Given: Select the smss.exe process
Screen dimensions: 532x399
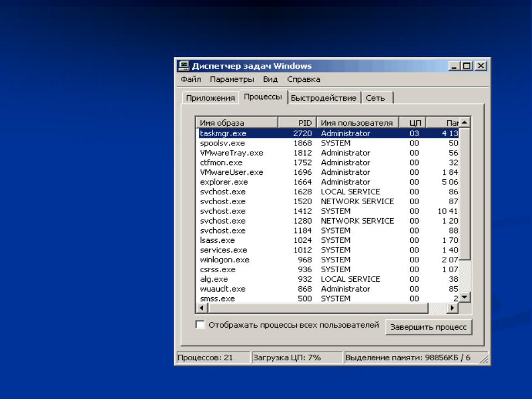Looking at the screenshot, I should pyautogui.click(x=327, y=299).
